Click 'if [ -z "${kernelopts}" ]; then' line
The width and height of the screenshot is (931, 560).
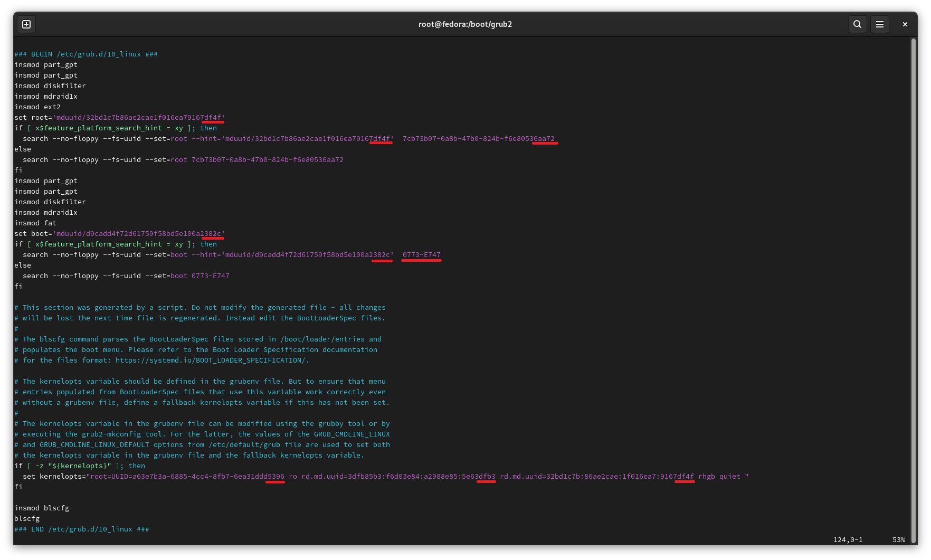coord(80,466)
